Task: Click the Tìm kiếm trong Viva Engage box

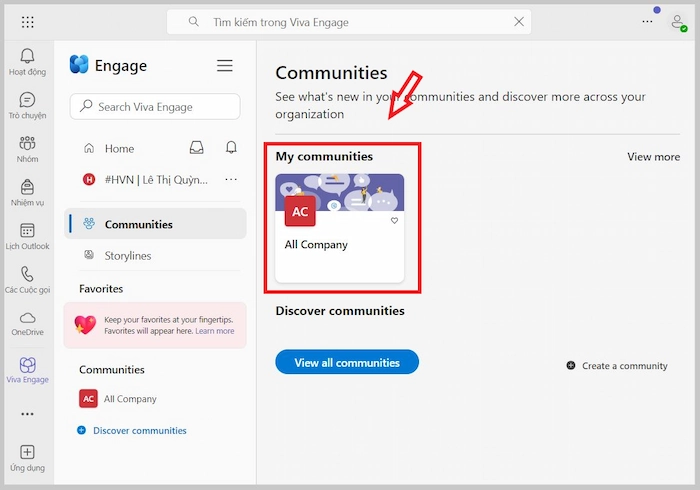Action: click(349, 22)
